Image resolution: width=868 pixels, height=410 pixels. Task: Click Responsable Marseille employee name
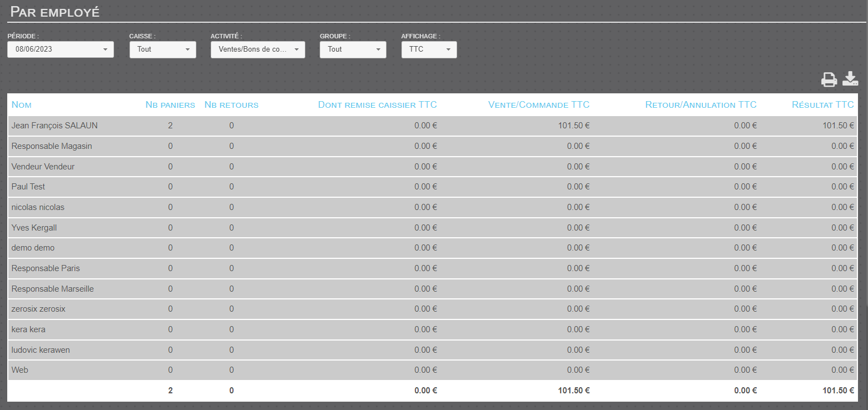click(53, 289)
